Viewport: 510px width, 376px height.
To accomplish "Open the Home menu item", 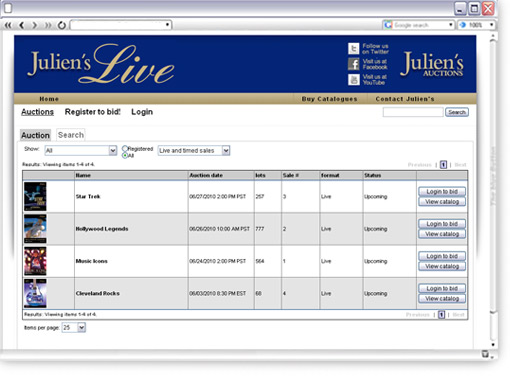I will (49, 99).
